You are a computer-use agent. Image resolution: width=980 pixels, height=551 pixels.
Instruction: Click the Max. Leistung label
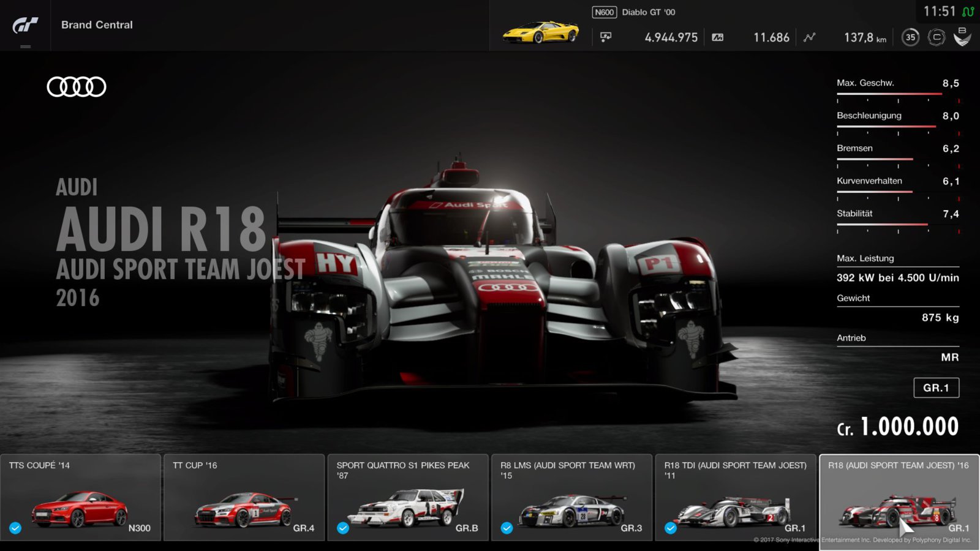(x=865, y=258)
